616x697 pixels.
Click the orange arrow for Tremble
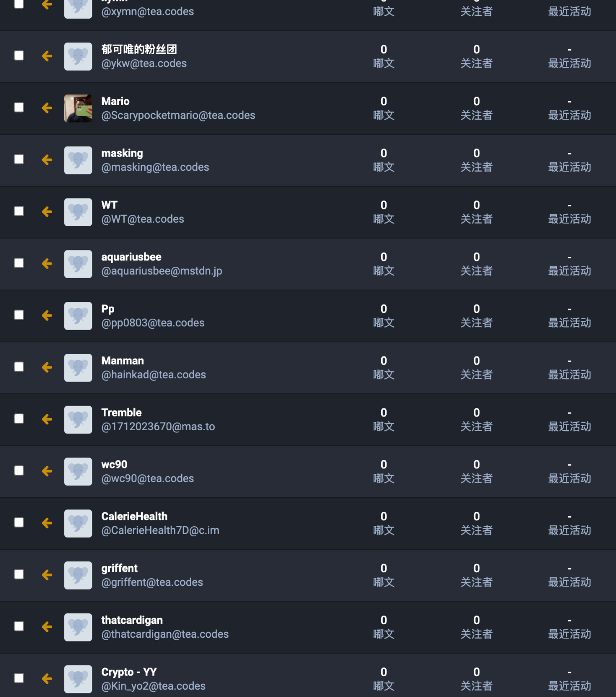tap(47, 419)
